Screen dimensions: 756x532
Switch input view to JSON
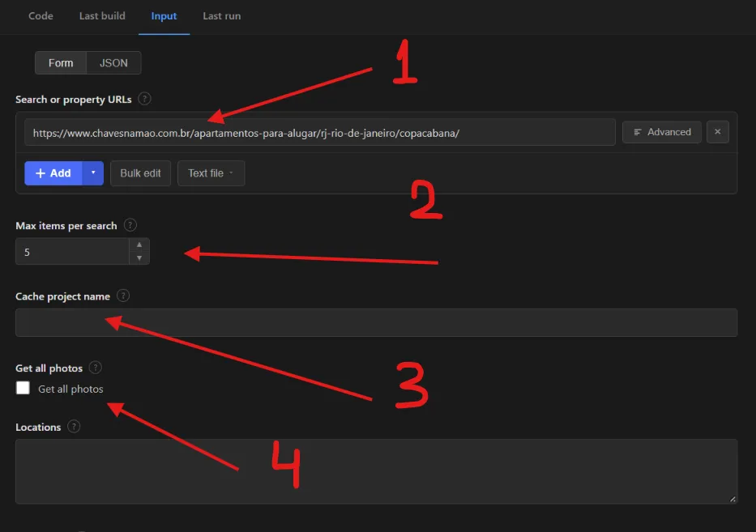[113, 63]
